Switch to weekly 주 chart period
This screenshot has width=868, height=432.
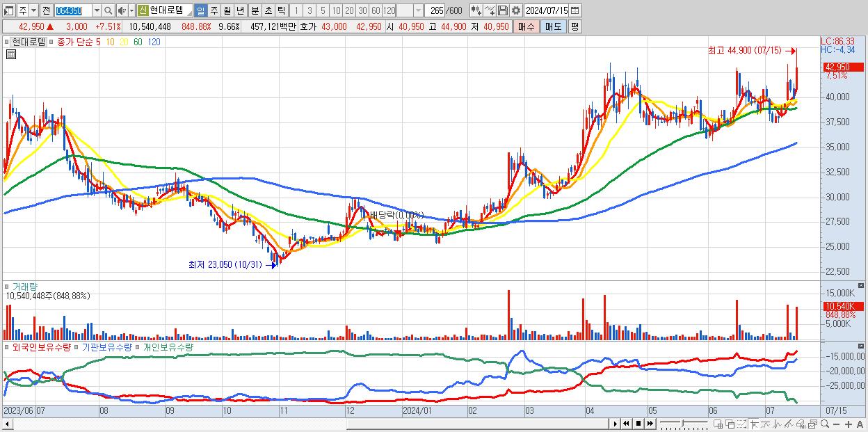[214, 10]
